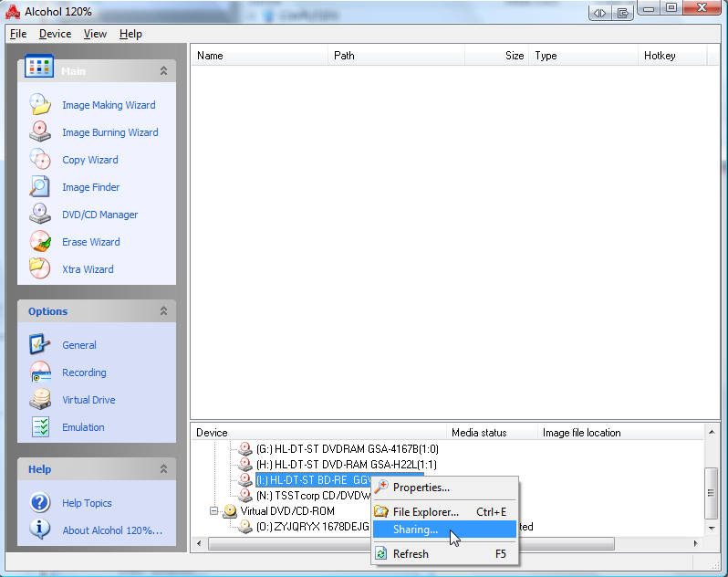Click the Alcohol 120% title bar logo
Screen dimensions: 728x577
click(x=13, y=12)
